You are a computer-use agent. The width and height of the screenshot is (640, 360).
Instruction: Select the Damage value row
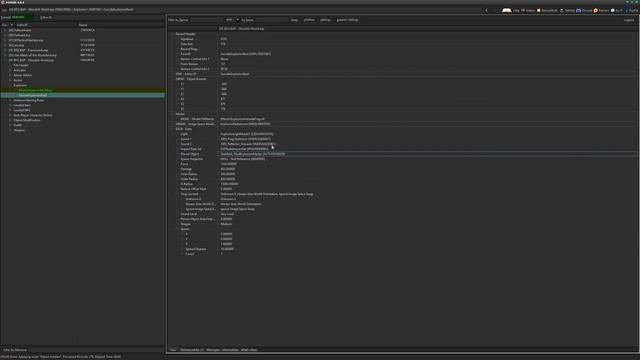(x=402, y=169)
